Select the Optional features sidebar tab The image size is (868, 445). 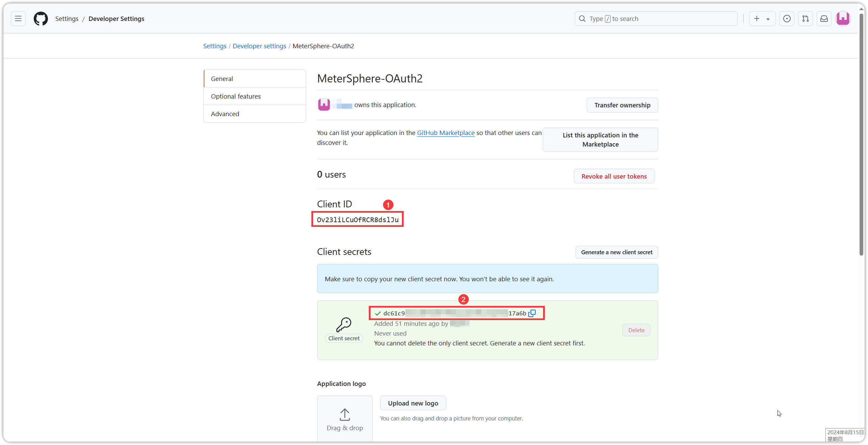(x=255, y=96)
